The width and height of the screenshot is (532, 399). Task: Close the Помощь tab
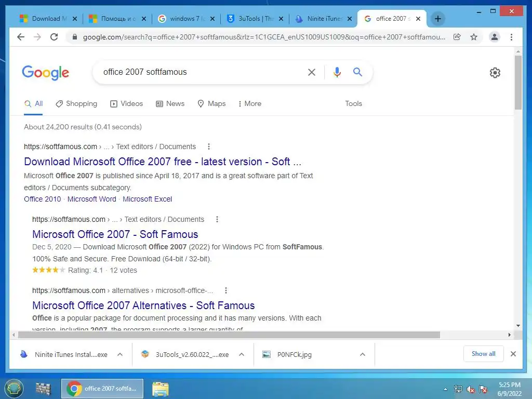coord(144,19)
